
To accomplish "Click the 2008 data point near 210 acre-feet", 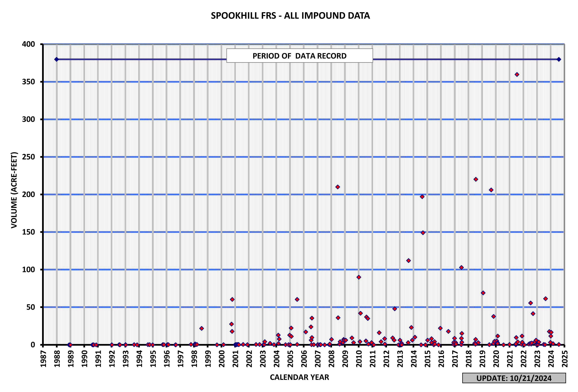I will pos(337,187).
